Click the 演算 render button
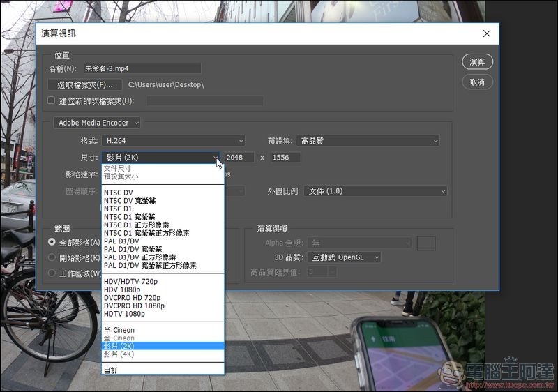The image size is (558, 392). pyautogui.click(x=477, y=62)
